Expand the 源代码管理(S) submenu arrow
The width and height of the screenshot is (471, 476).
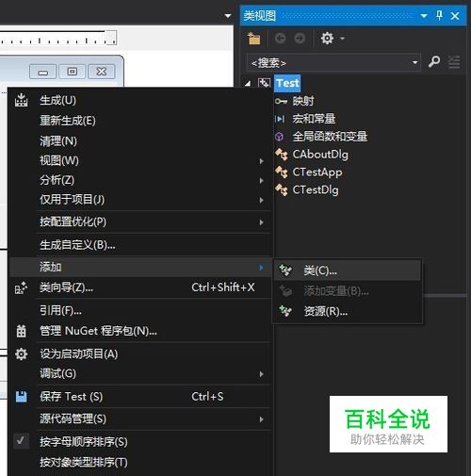tap(261, 419)
